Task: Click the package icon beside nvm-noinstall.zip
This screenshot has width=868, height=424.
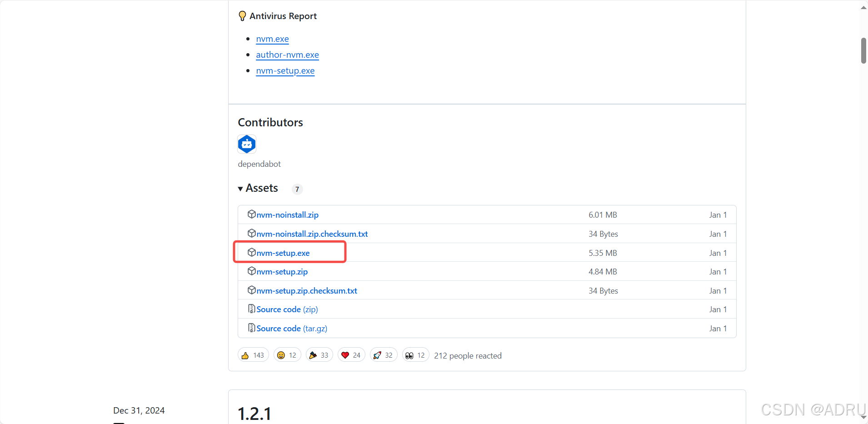Action: (x=252, y=214)
